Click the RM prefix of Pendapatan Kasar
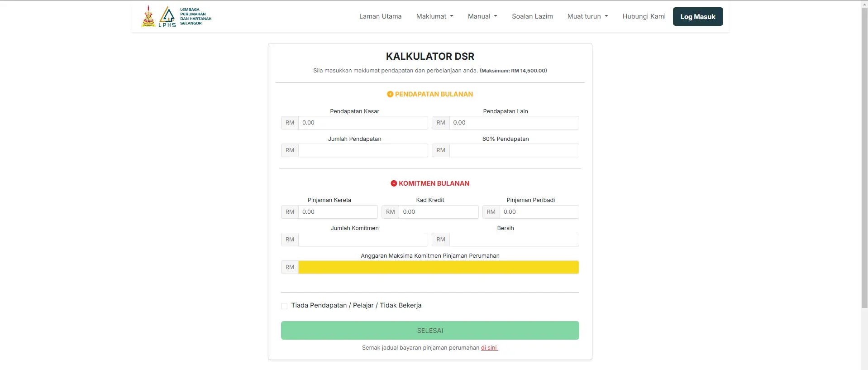Viewport: 868px width, 370px height. [290, 123]
